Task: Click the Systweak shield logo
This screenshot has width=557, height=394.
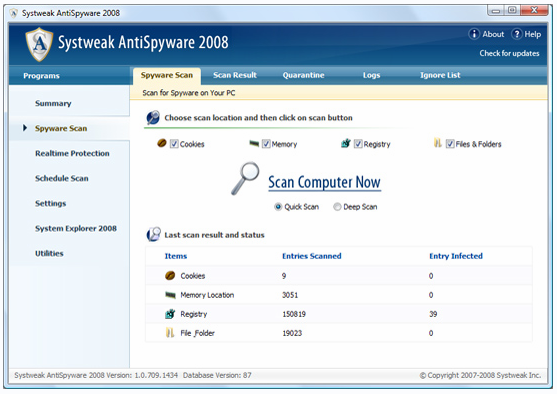Action: point(39,44)
